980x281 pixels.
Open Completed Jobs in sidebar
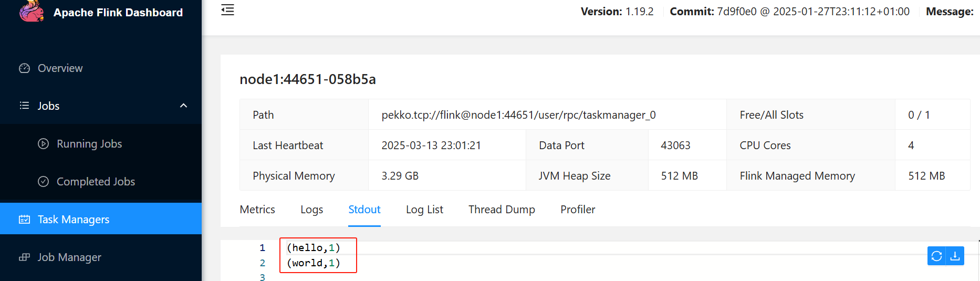(x=96, y=182)
